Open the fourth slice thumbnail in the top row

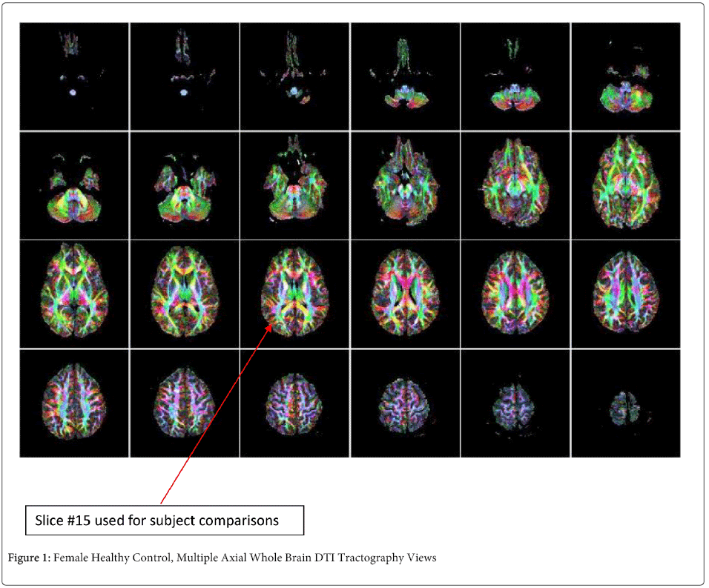405,76
